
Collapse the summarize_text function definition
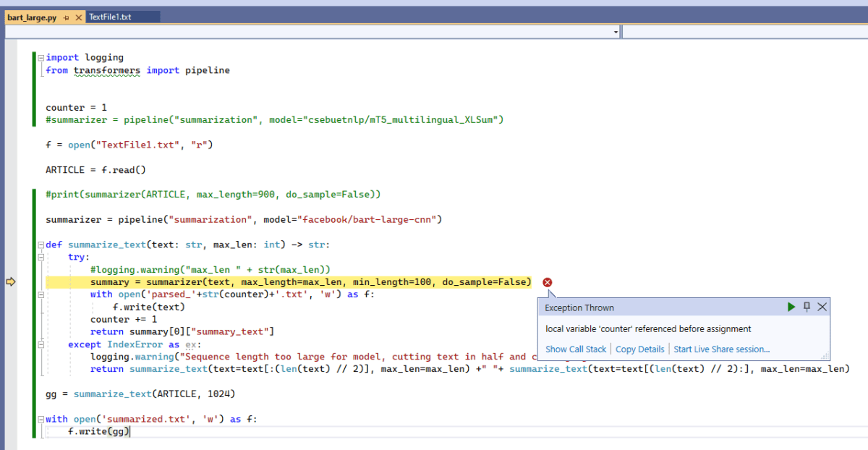pyautogui.click(x=41, y=245)
